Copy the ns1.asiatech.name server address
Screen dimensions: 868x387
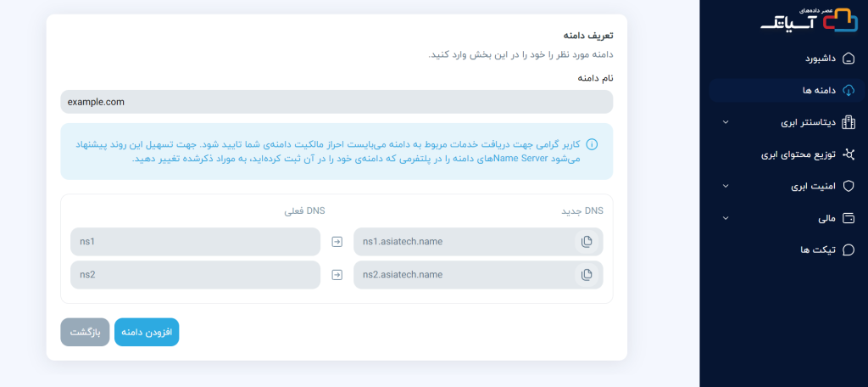pos(586,243)
